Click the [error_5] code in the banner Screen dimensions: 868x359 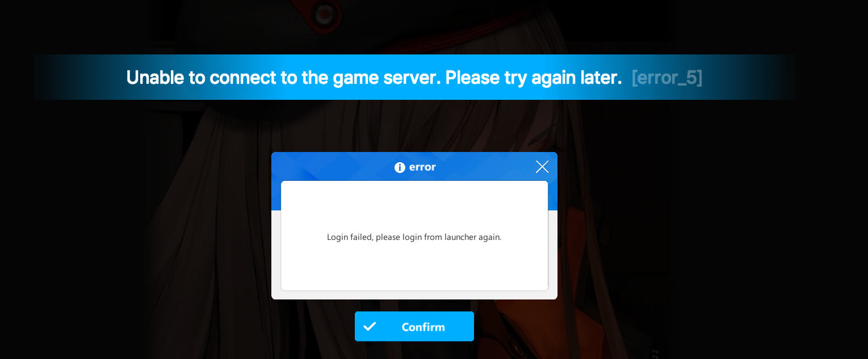667,78
